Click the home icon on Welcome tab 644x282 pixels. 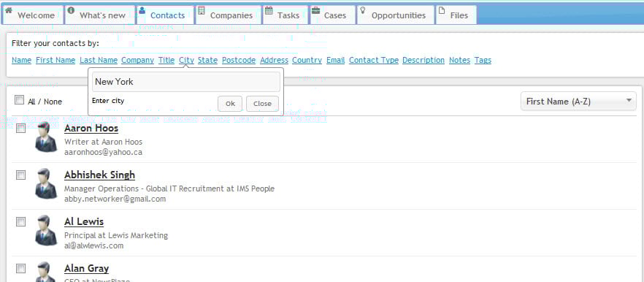pos(8,10)
